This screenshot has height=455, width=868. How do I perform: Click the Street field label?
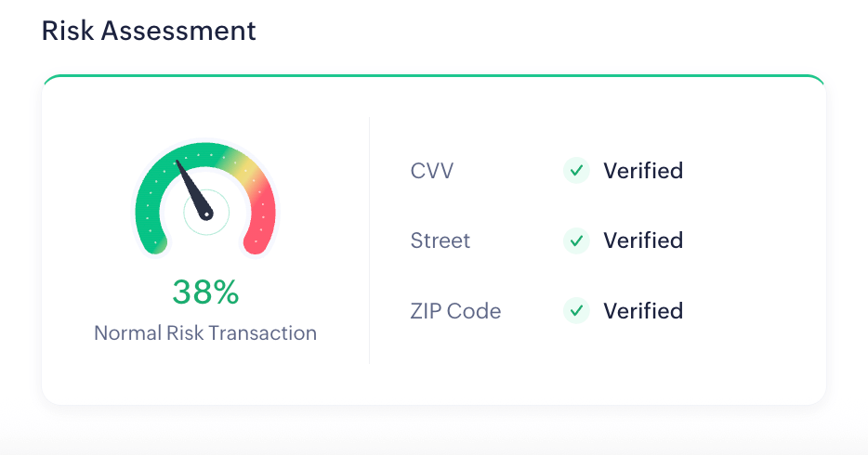[441, 240]
